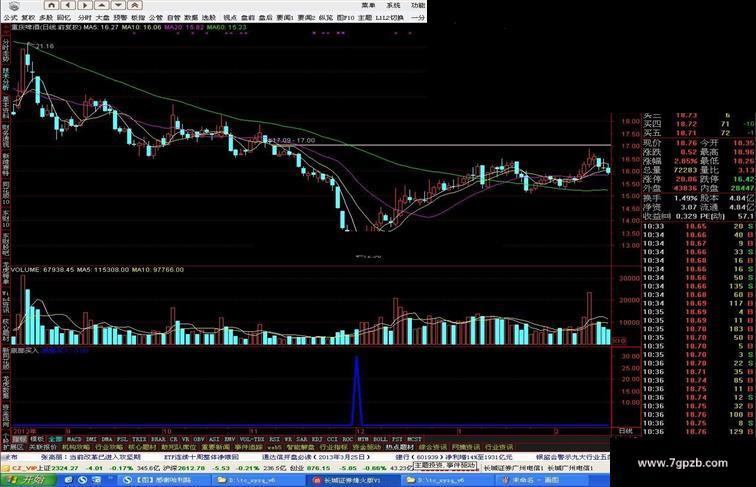Select the RSI indicator tab

coord(274,439)
